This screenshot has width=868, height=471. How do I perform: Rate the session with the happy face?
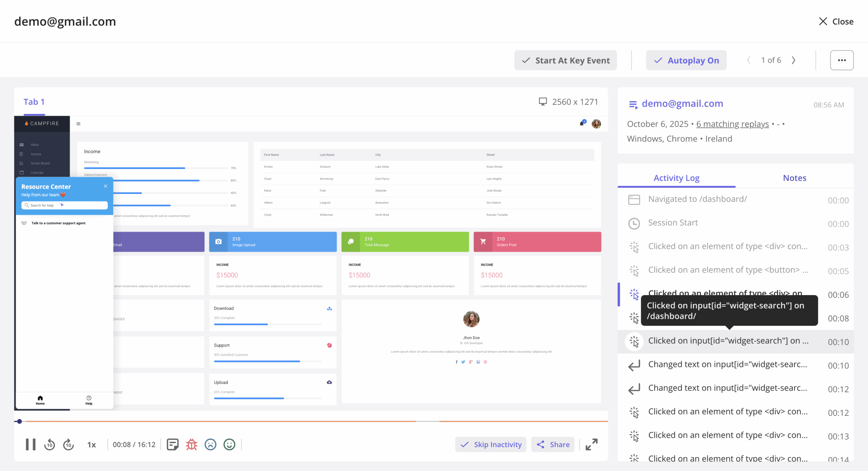point(230,444)
